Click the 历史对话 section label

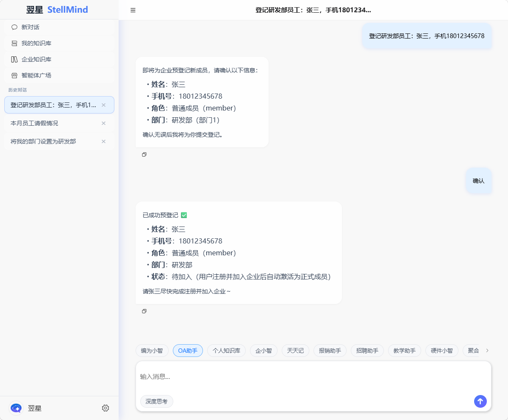click(x=17, y=90)
